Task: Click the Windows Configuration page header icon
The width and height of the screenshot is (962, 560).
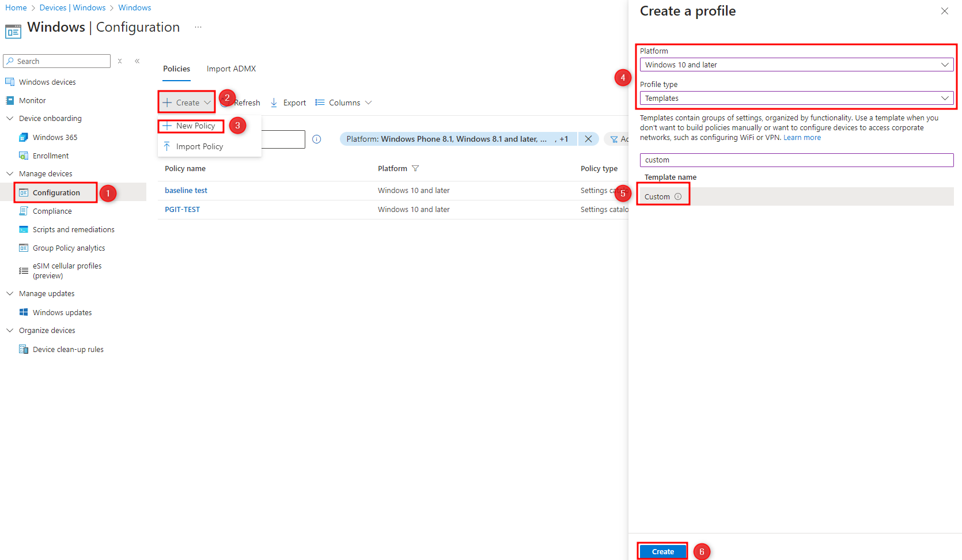Action: pos(13,31)
